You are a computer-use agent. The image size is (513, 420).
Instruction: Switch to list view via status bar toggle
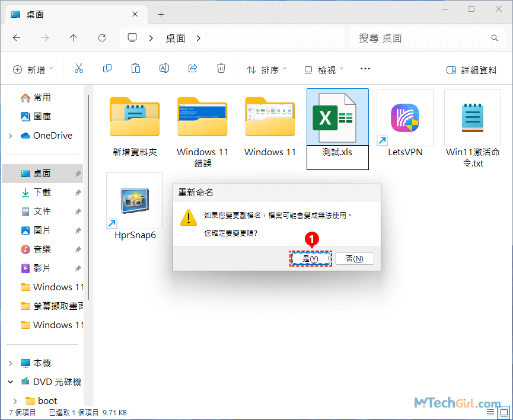(x=490, y=412)
